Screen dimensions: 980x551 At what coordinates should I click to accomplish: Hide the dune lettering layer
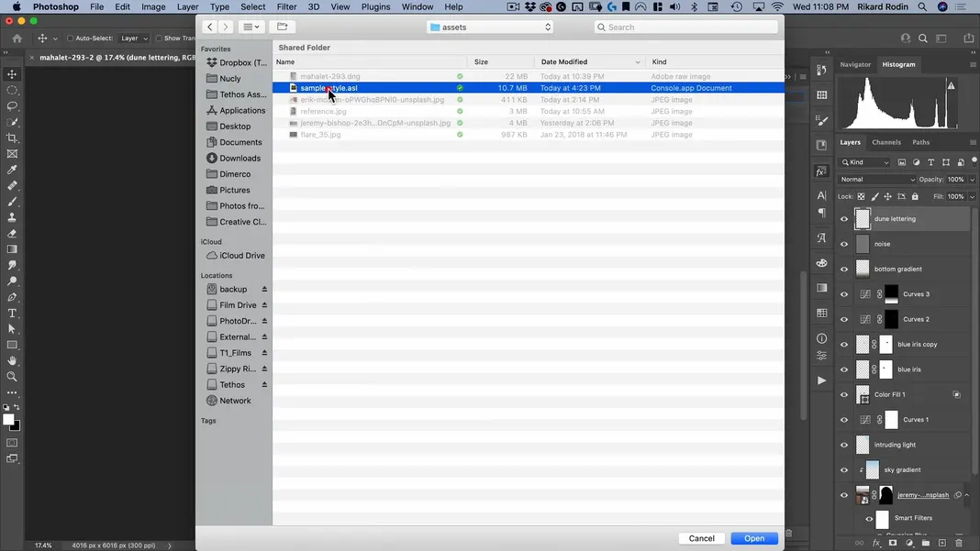click(x=844, y=219)
